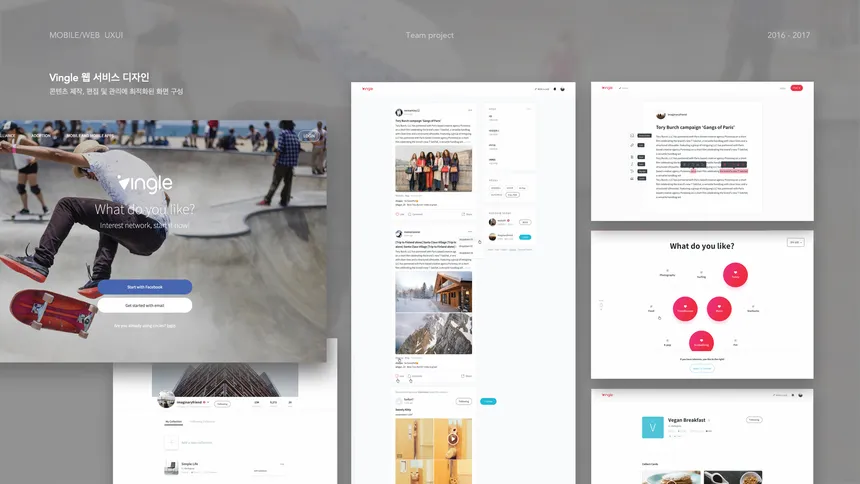Click Vingle logo in feed page header
The image size is (860, 484).
(367, 88)
